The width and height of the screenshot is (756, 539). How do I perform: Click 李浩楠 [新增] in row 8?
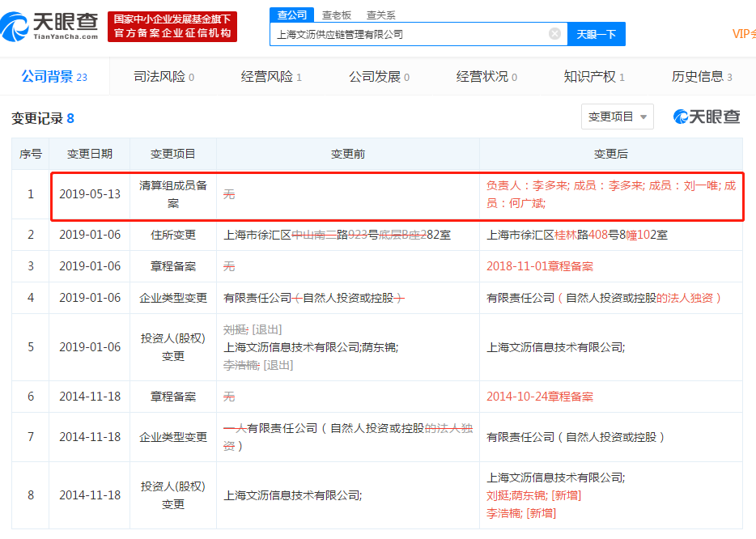[x=521, y=513]
